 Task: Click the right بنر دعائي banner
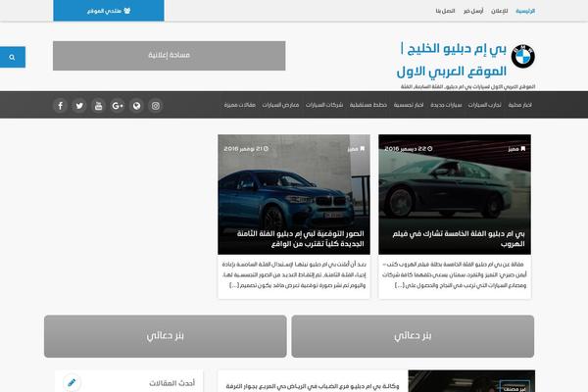pyautogui.click(x=413, y=336)
